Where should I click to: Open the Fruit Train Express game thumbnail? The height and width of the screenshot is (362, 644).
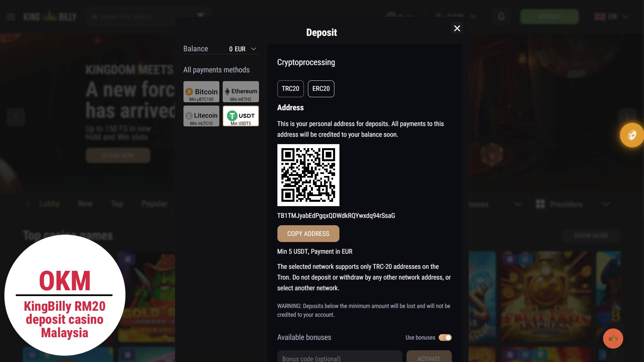click(546, 297)
